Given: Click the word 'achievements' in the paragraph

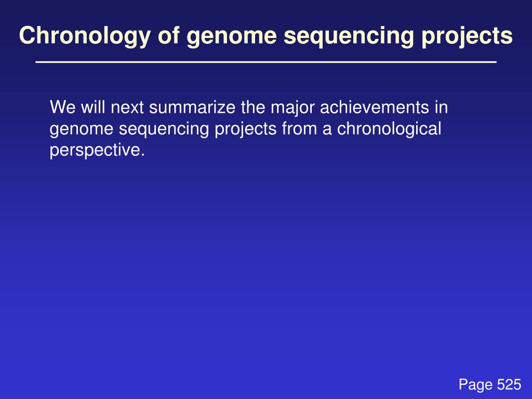Looking at the screenshot, I should (374, 107).
